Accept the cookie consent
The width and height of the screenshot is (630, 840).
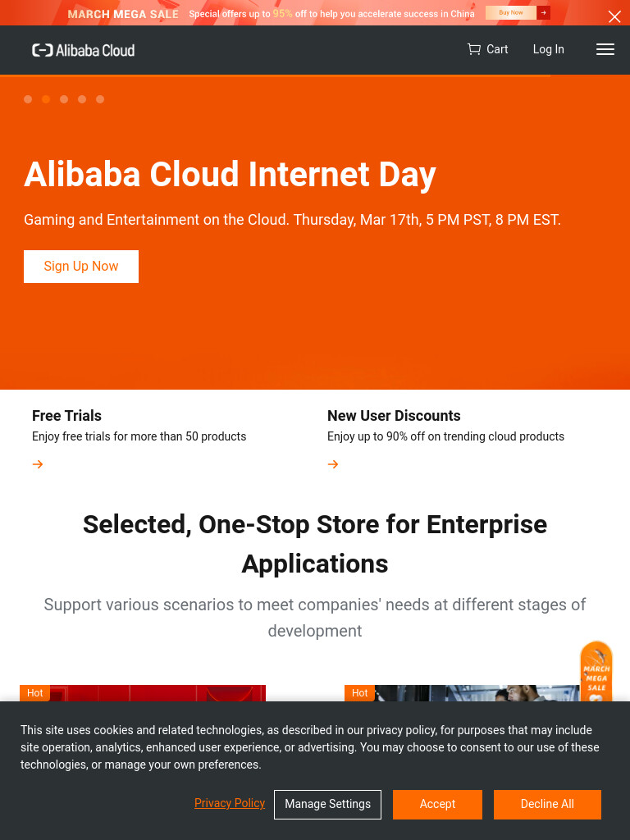(x=437, y=804)
